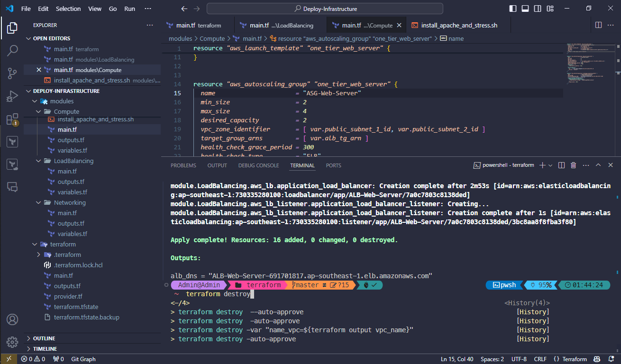Switch to the DEBUG CONSOLE tab

click(x=259, y=165)
